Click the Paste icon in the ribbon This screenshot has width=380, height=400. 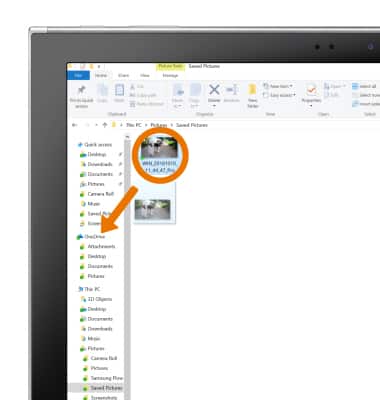(119, 90)
